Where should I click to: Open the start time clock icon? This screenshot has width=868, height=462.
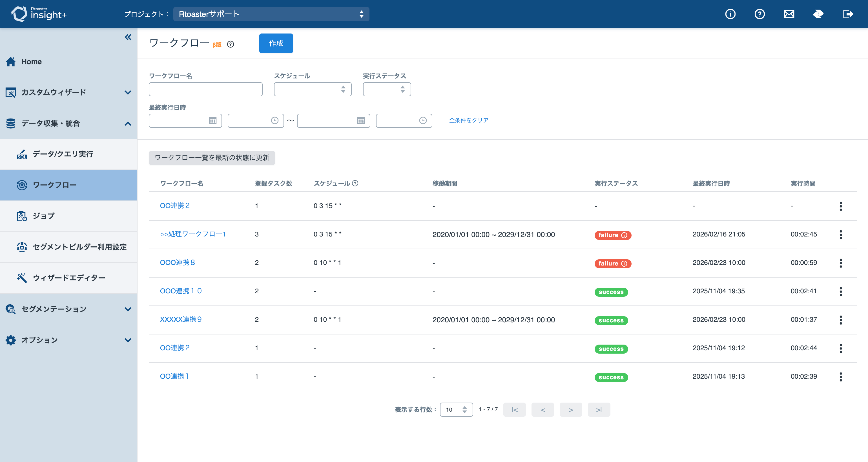pyautogui.click(x=275, y=120)
